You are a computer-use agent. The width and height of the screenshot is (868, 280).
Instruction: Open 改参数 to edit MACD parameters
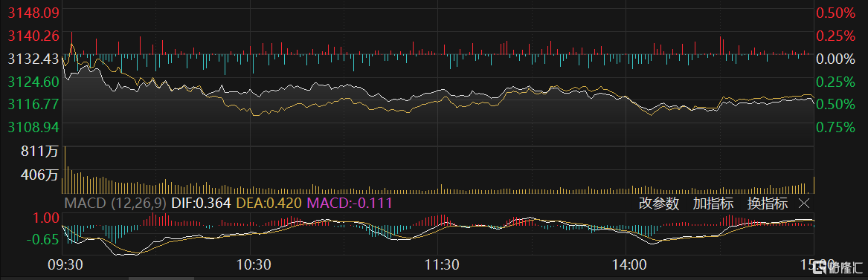click(x=659, y=204)
